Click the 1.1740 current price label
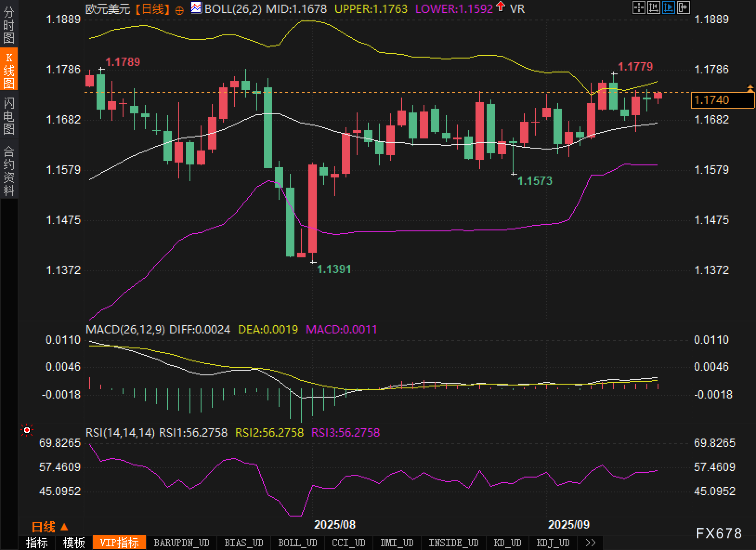Image resolution: width=756 pixels, height=550 pixels. coord(722,100)
